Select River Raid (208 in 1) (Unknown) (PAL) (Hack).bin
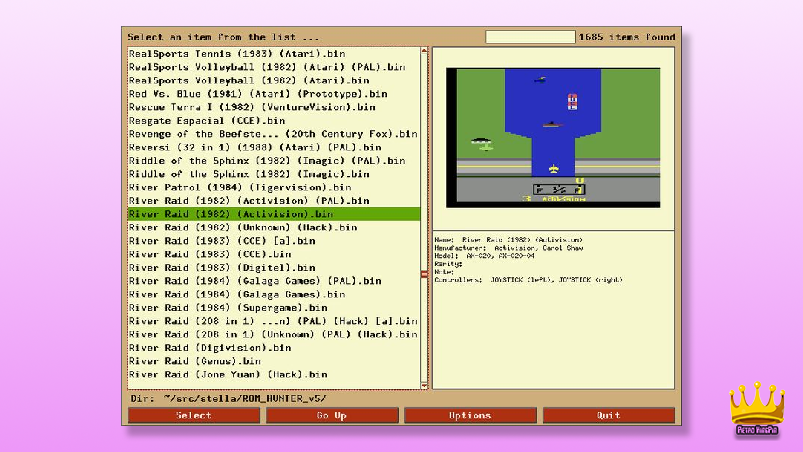 click(274, 334)
